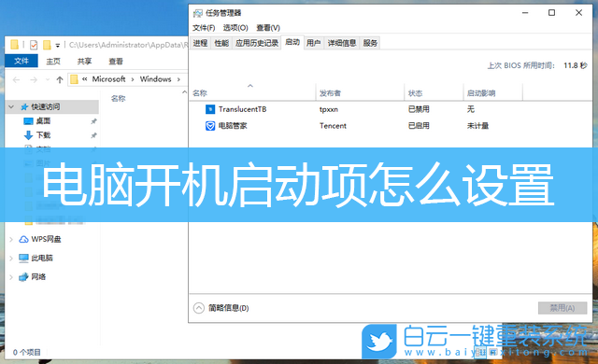
Task: Switch to the 服务 tab
Action: point(370,43)
